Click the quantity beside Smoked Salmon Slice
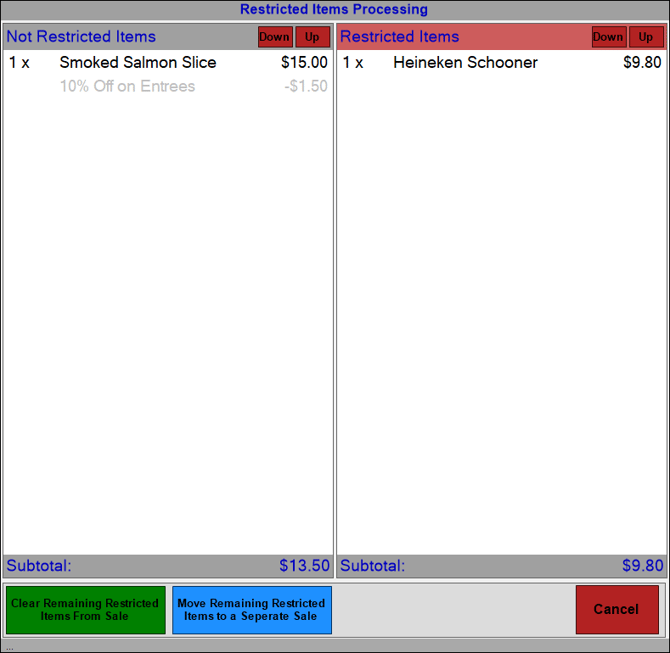The image size is (670, 653). pos(20,62)
